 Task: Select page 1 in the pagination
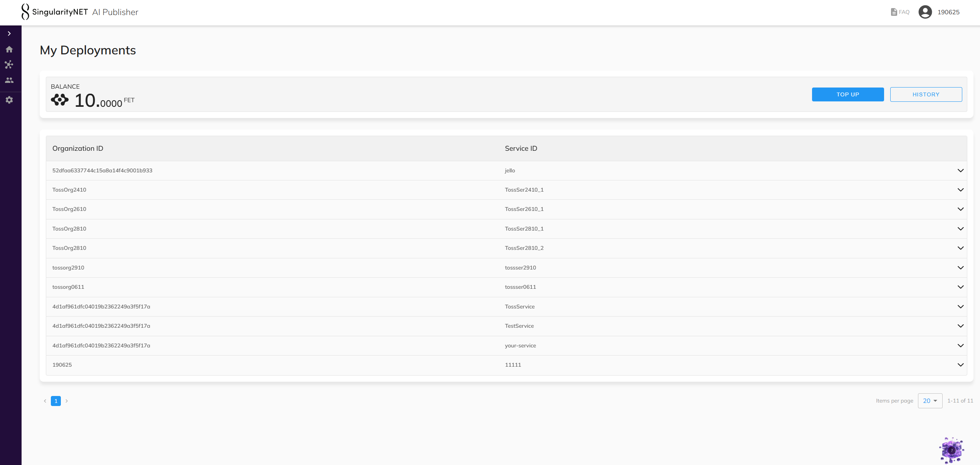pos(56,401)
